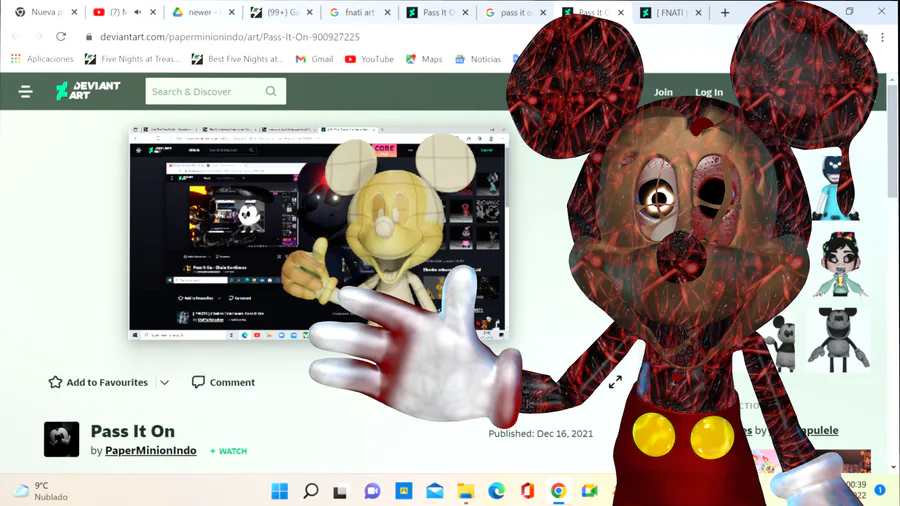Open a new browser tab
Image resolution: width=900 pixels, height=506 pixels.
coord(725,12)
